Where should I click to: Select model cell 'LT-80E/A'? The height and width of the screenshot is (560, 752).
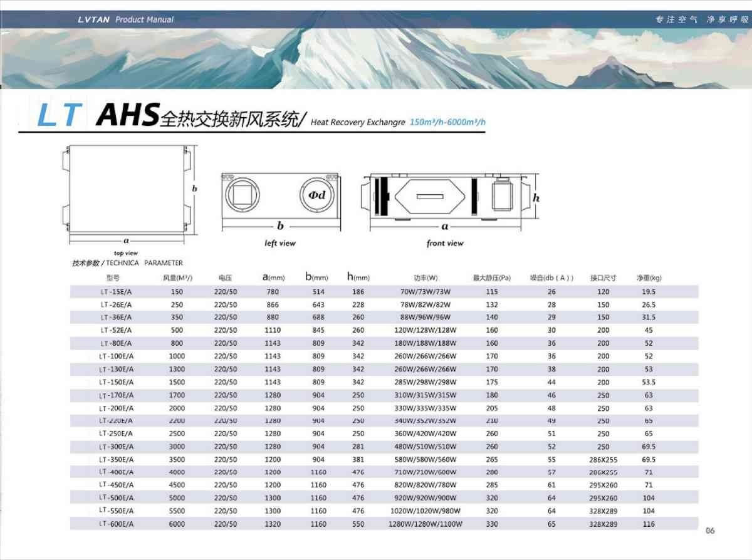tap(116, 343)
